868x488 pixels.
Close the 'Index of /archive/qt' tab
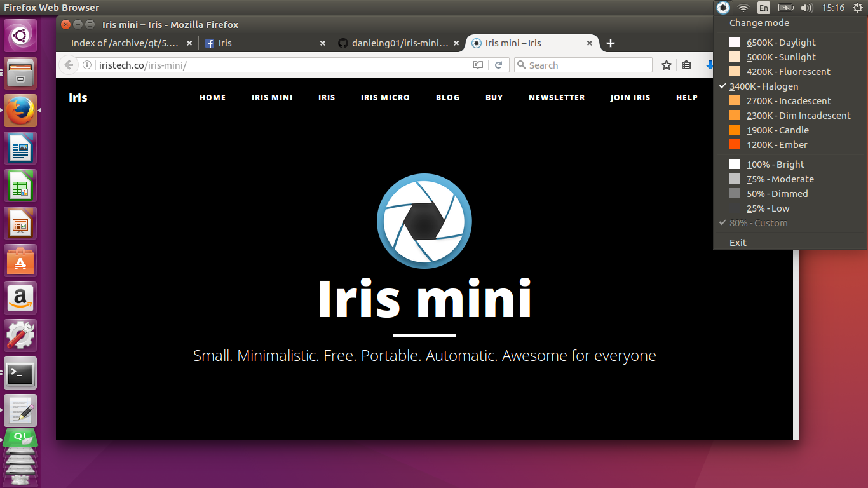(189, 43)
